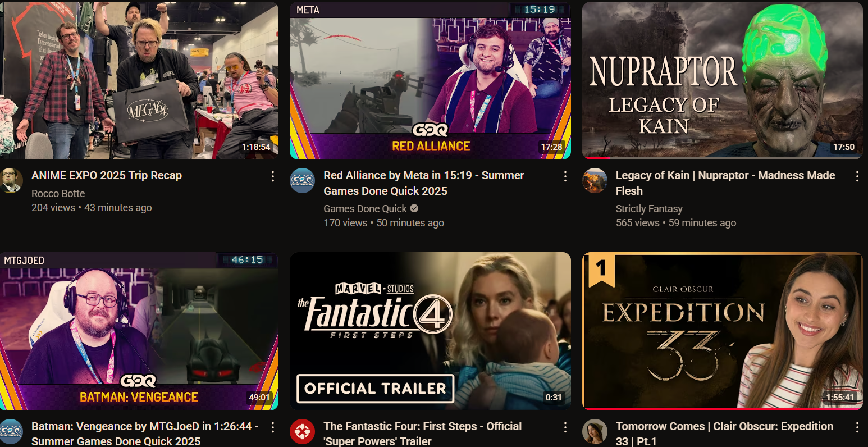Click the 17:50 duration badge
868x447 pixels.
click(843, 147)
